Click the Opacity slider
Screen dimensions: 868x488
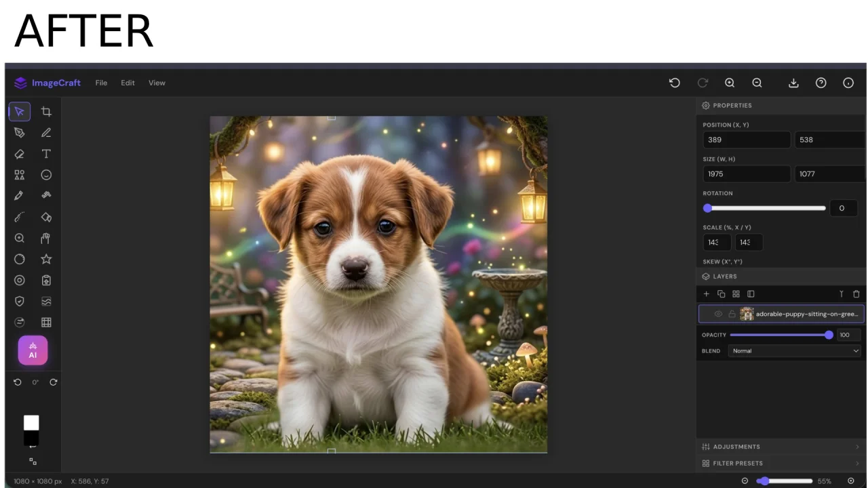781,335
